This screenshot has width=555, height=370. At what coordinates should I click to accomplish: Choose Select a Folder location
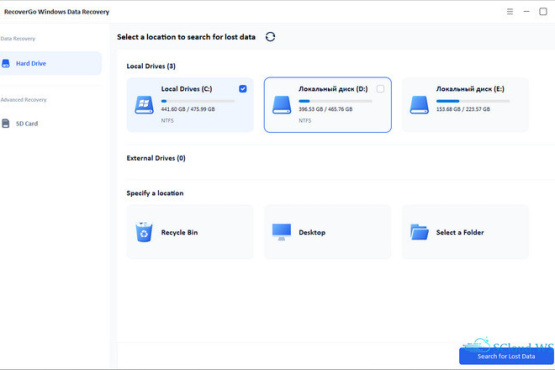click(465, 232)
